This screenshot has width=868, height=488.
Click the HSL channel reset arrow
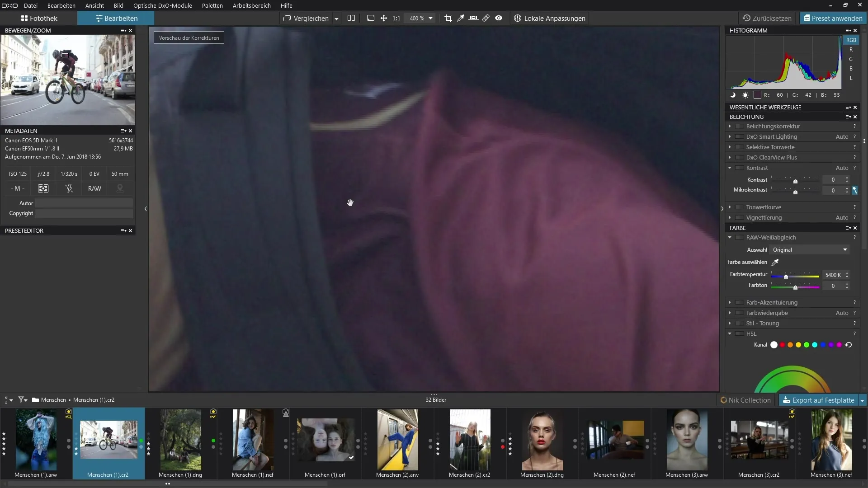click(849, 345)
